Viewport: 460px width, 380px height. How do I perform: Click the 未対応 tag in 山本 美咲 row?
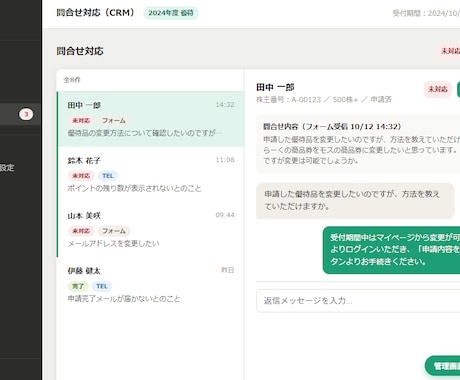(81, 231)
